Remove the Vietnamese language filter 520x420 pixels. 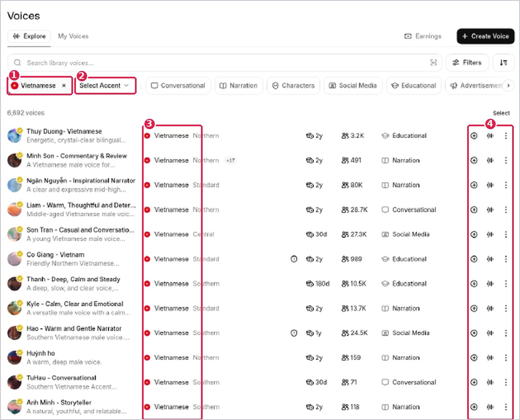coord(64,86)
